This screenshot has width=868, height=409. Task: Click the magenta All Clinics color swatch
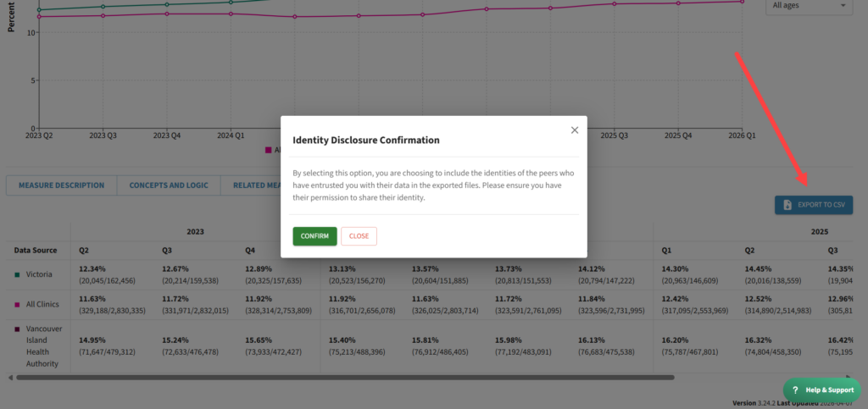18,304
